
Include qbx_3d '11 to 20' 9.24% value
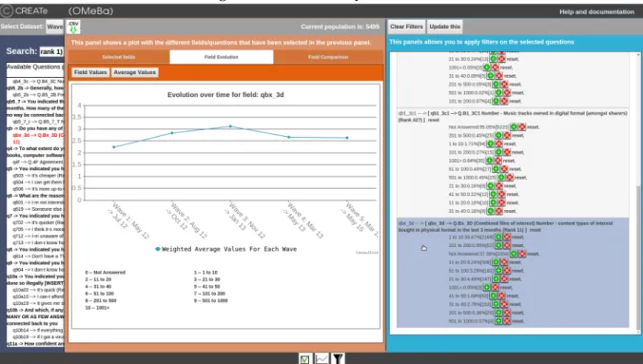click(x=496, y=262)
